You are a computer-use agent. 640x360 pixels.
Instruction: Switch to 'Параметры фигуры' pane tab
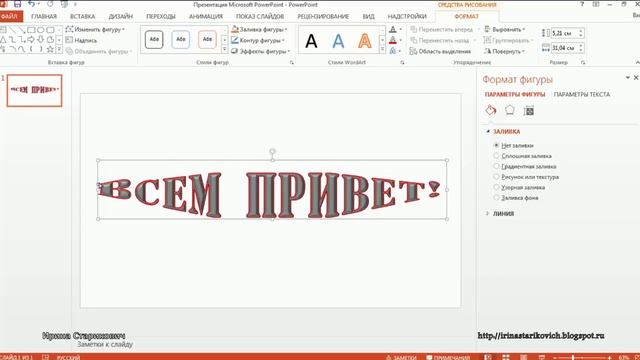(x=515, y=94)
